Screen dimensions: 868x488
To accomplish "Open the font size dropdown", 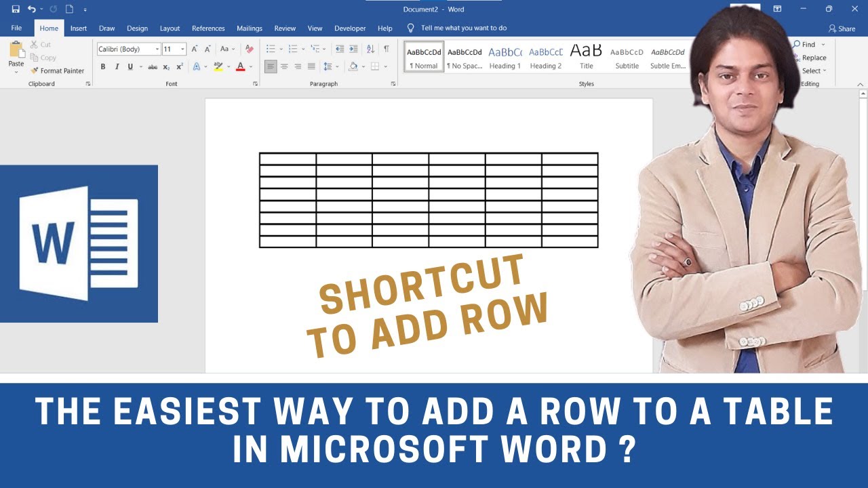I will 183,49.
